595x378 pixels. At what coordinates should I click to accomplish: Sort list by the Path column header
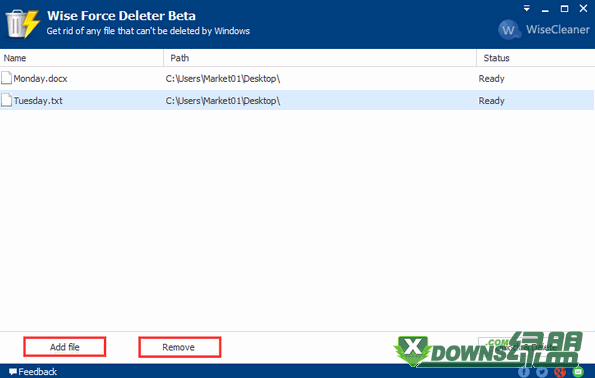(x=320, y=58)
